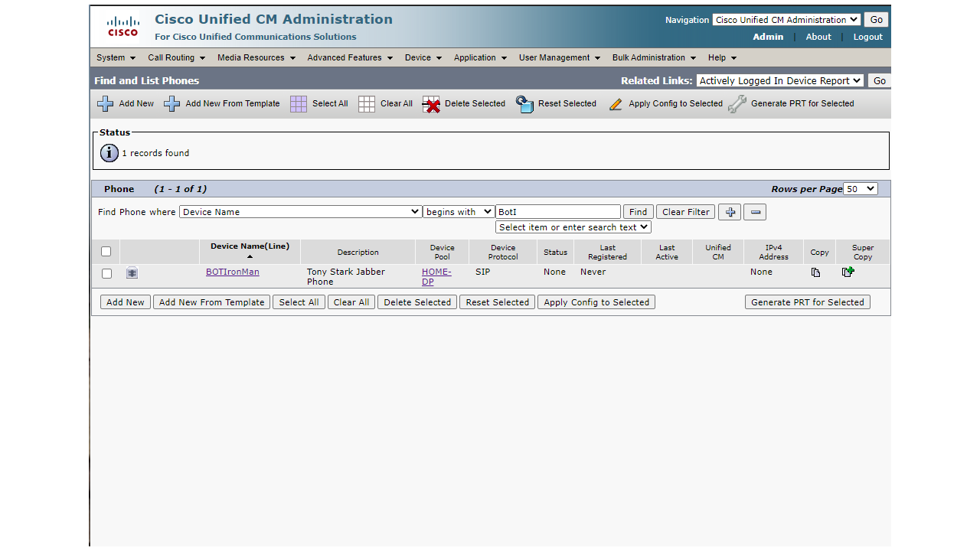Image resolution: width=980 pixels, height=551 pixels.
Task: Click the About link
Action: click(x=818, y=37)
